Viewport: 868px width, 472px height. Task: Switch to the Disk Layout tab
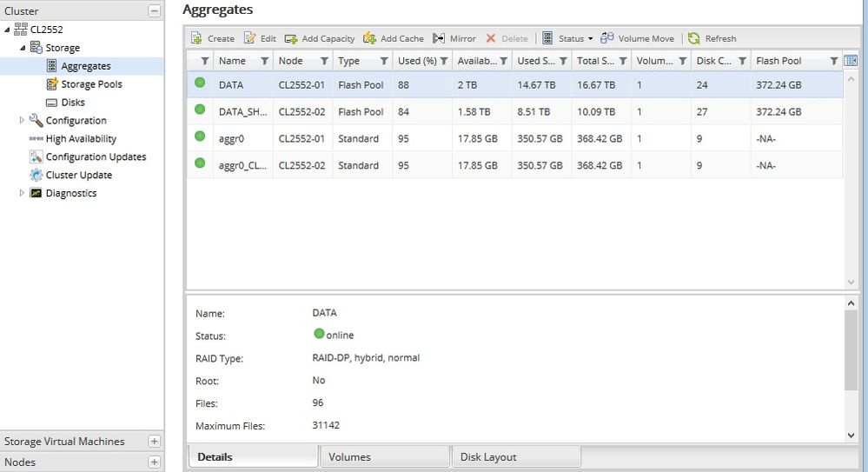(x=516, y=457)
